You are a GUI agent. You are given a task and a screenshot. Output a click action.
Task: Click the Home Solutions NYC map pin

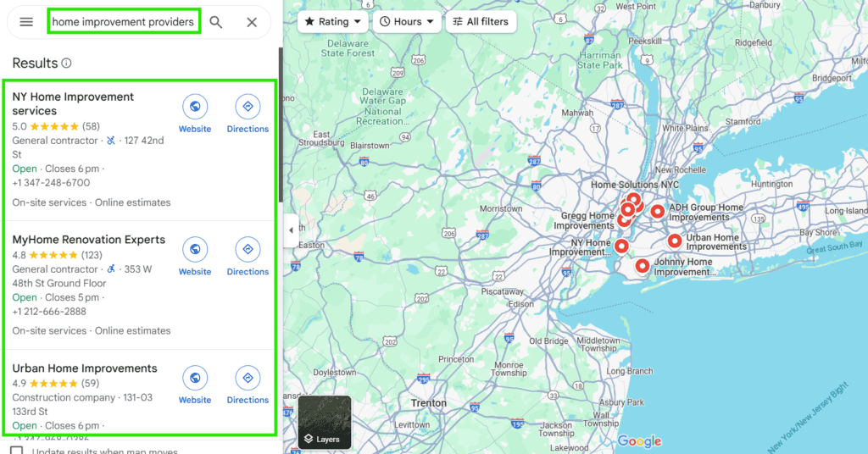[x=634, y=199]
